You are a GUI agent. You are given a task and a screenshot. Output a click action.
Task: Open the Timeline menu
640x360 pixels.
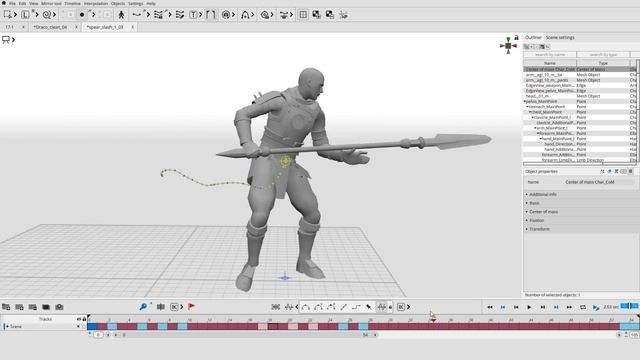(x=72, y=4)
